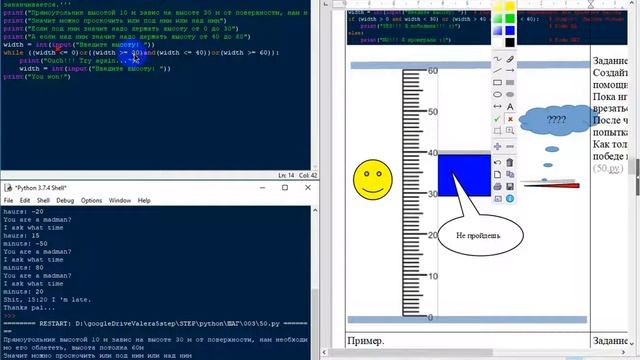Image resolution: width=640 pixels, height=360 pixels.
Task: Activate the magnifier zoom tool
Action: pyautogui.click(x=510, y=131)
